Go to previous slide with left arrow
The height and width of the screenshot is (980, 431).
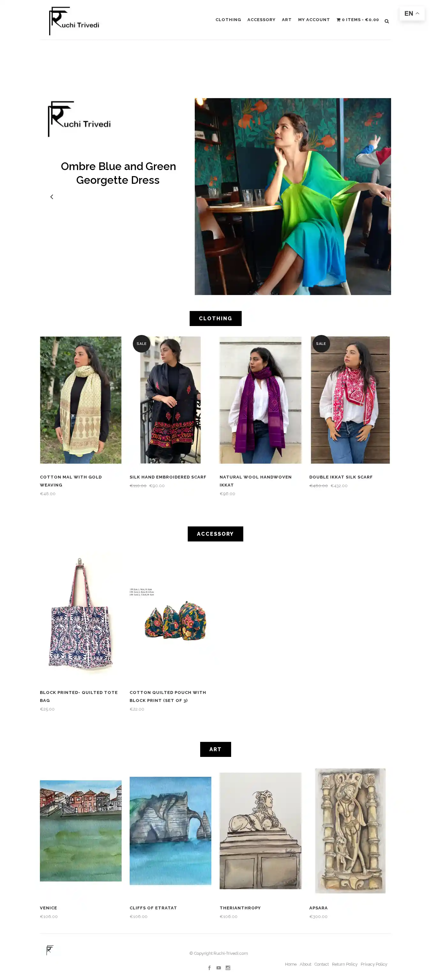[x=52, y=197]
